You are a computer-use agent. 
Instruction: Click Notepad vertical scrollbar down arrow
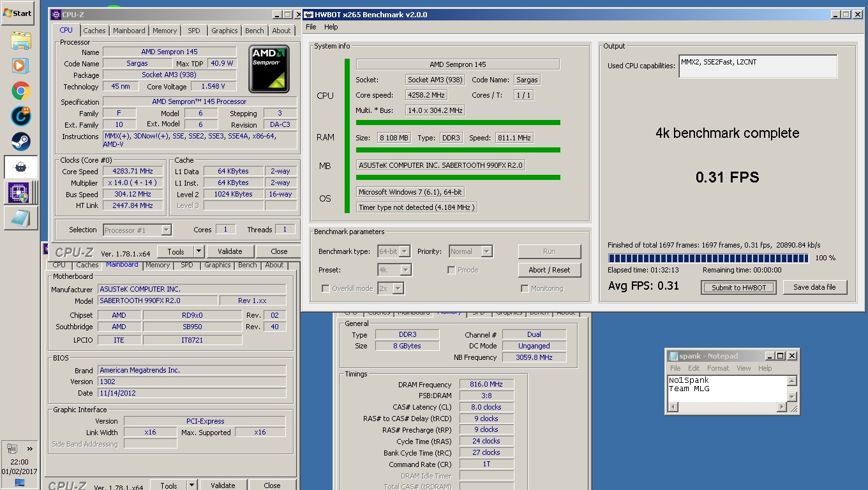click(x=791, y=397)
